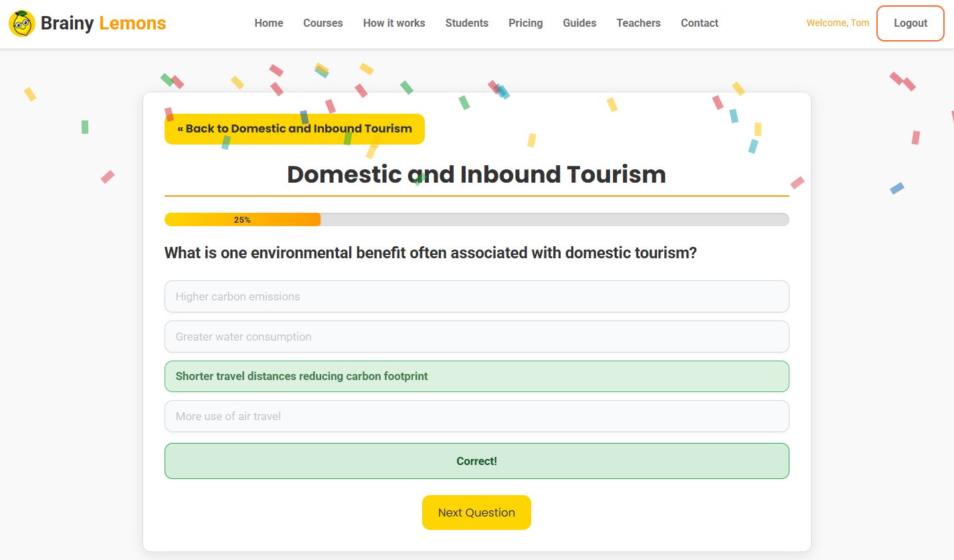Click the Next Question button

[x=476, y=512]
